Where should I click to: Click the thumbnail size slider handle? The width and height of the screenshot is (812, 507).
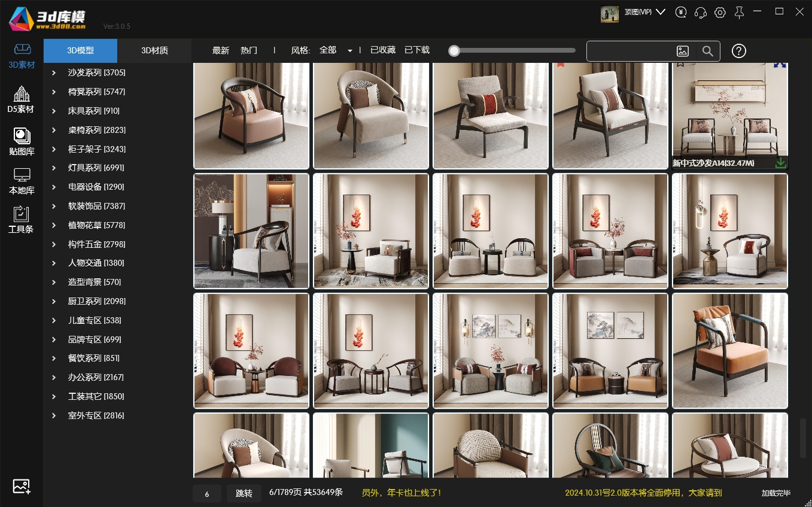pos(454,51)
